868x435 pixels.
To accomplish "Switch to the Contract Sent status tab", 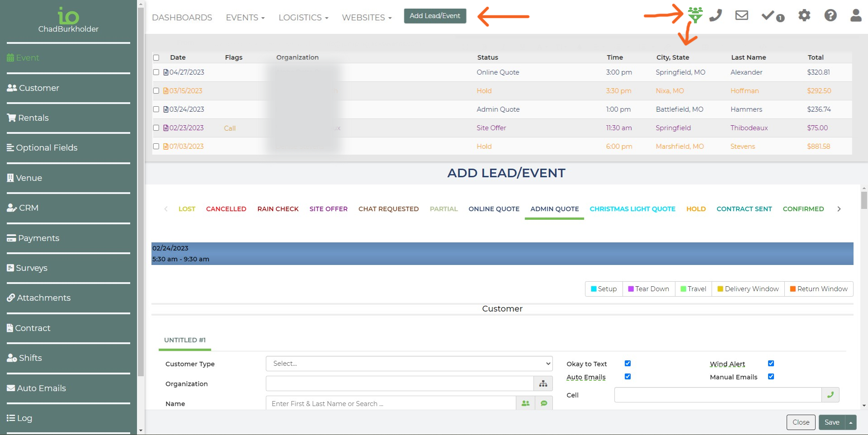I will coord(744,209).
